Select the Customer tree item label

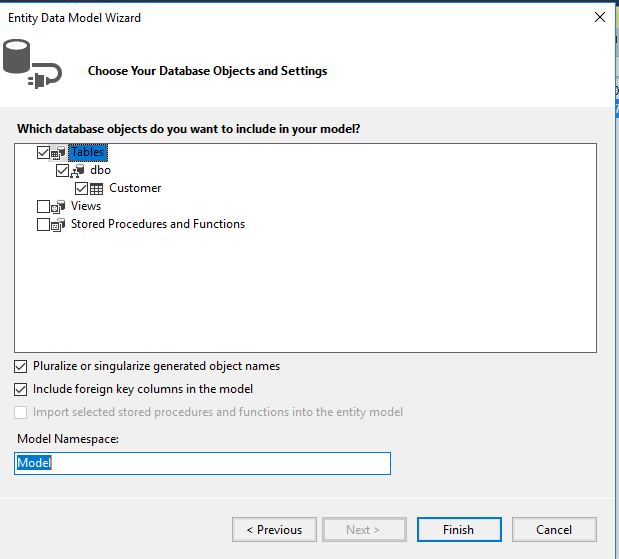135,189
